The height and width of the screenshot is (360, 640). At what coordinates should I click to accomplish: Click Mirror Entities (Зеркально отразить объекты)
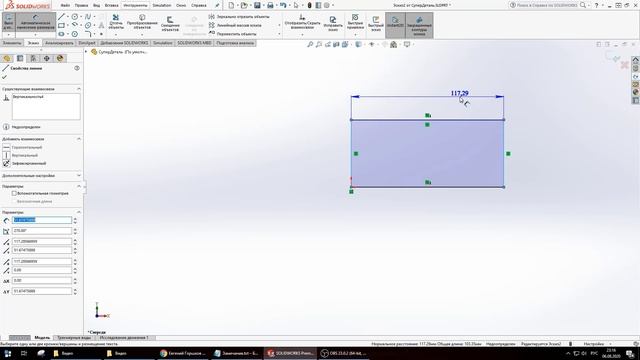[239, 17]
